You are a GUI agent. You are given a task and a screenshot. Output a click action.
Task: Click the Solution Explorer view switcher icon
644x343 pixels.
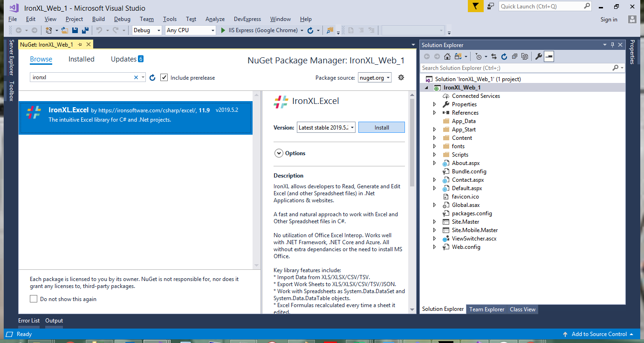click(459, 56)
